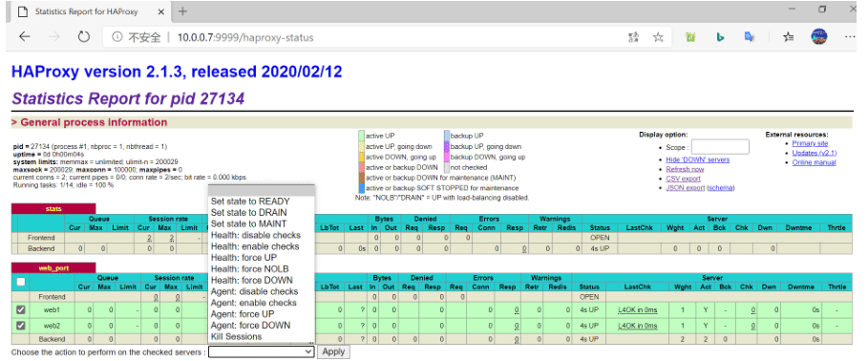Open the action dropdown for checked servers
Viewport: 868px width, 361px height.
pos(262,351)
